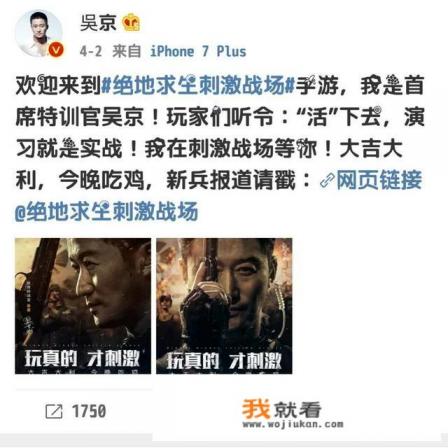Click the www.wojiukan.com watermark URL

[x=293, y=424]
